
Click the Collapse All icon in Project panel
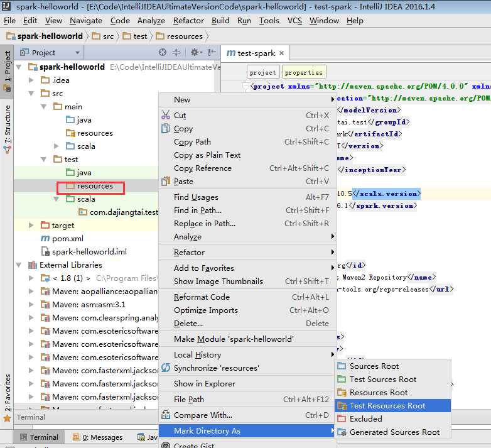[176, 52]
